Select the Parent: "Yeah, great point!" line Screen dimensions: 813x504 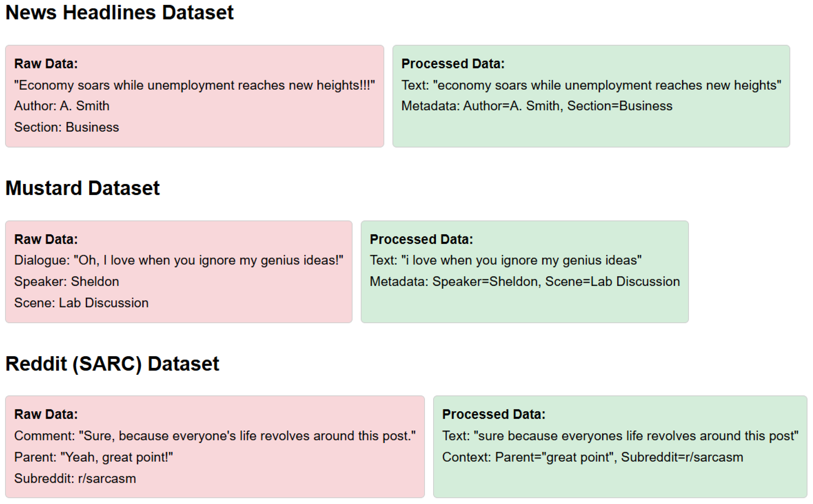93,457
